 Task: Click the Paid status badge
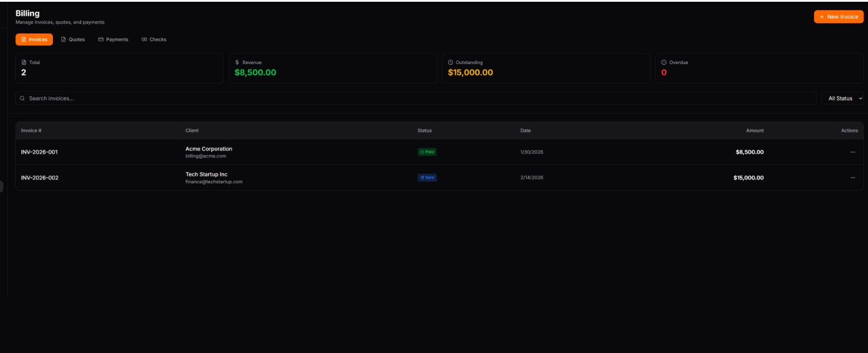pos(427,152)
